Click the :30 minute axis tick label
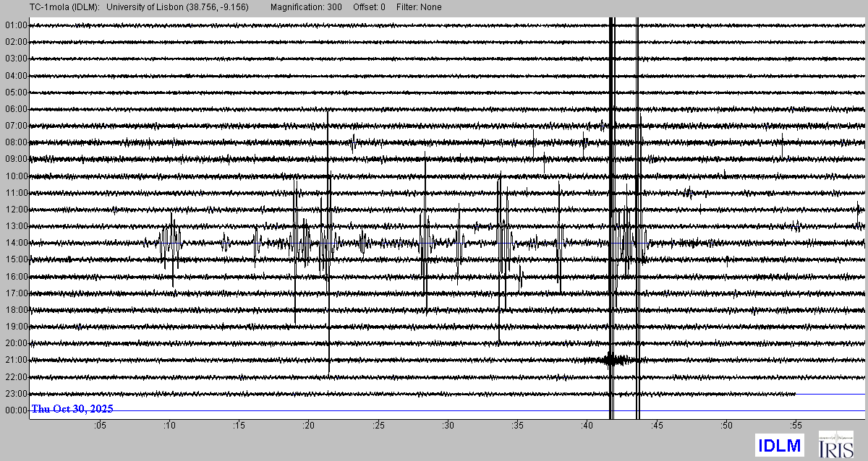868x461 pixels. click(447, 427)
